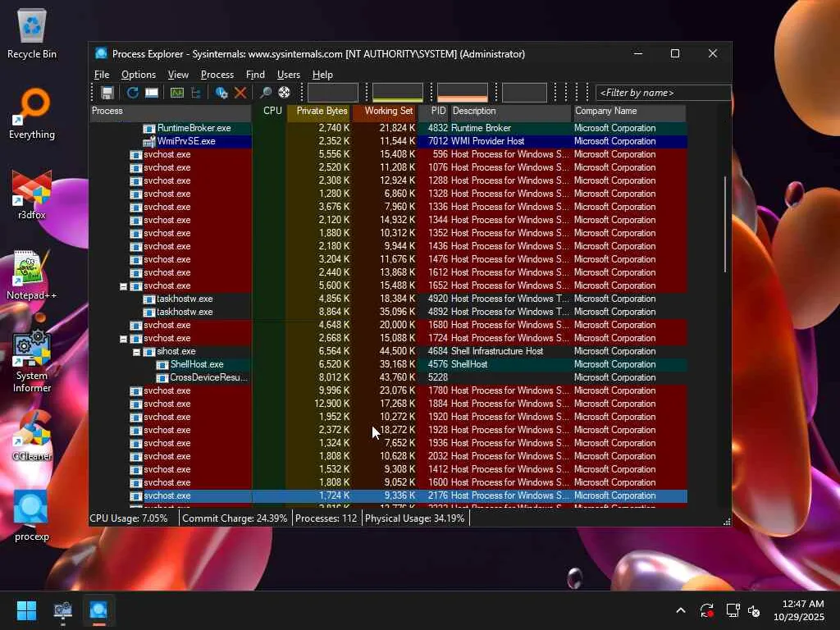
Task: Click the Find Window's Process crosshair icon
Action: (x=285, y=93)
